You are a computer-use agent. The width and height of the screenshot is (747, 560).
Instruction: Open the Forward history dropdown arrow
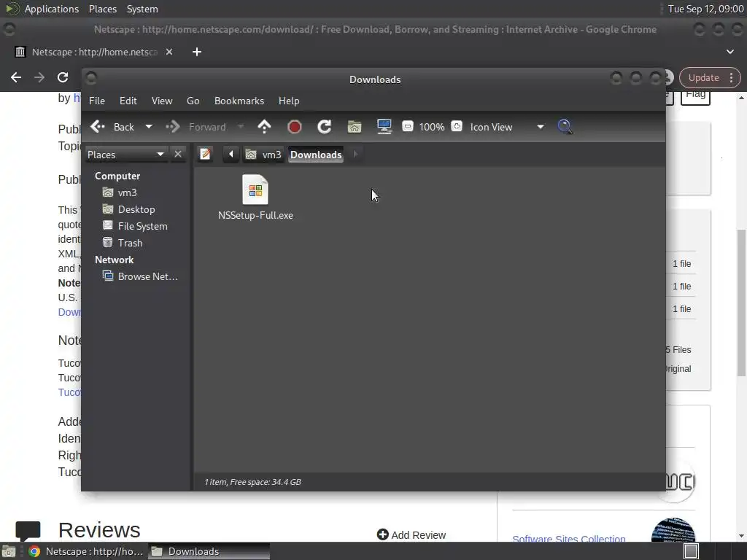(x=241, y=127)
